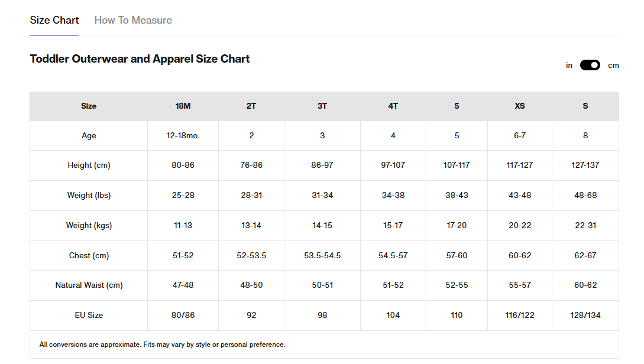The image size is (644, 364).
Task: Click the 128/134 EU size cell
Action: [585, 316]
